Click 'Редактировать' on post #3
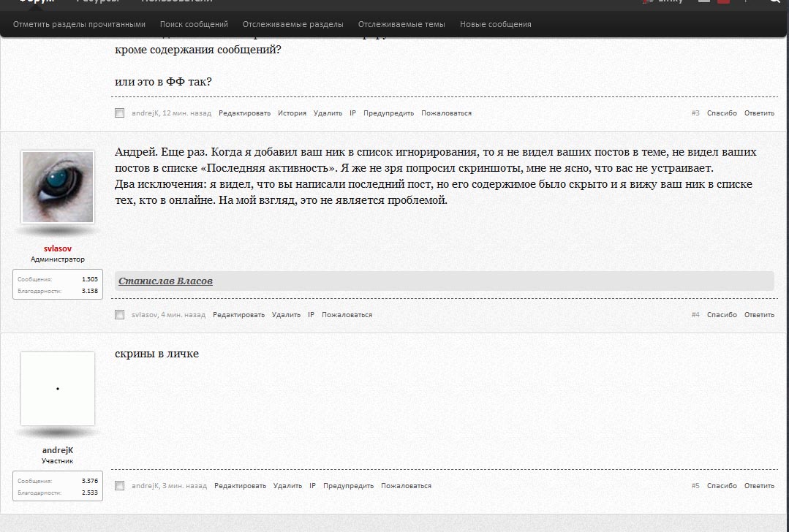This screenshot has height=532, width=789. pyautogui.click(x=244, y=113)
